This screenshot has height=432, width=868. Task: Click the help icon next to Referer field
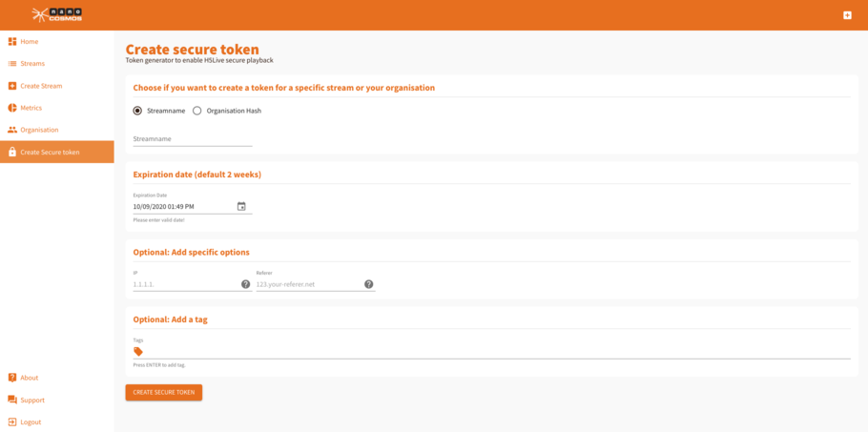point(369,284)
